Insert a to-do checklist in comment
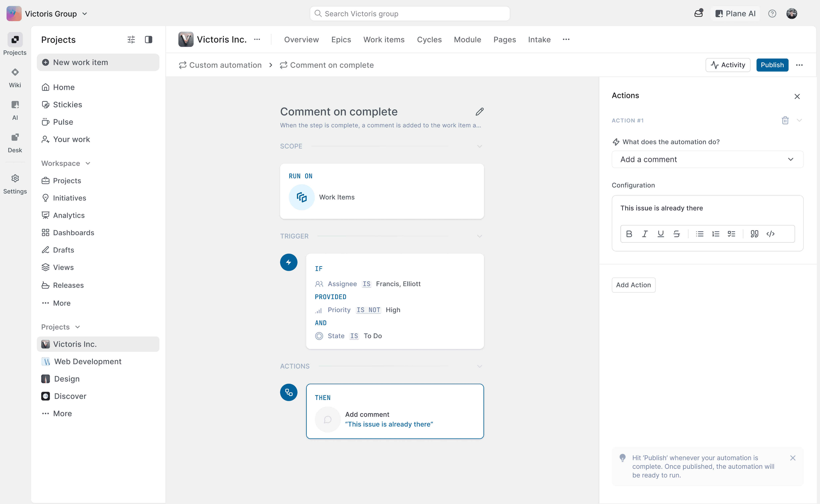Viewport: 820px width, 504px height. point(731,234)
